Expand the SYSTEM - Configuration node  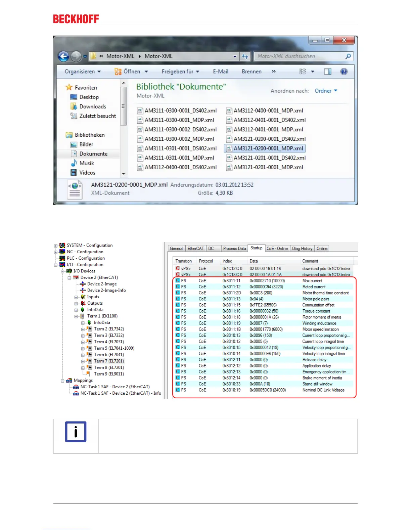[56, 246]
